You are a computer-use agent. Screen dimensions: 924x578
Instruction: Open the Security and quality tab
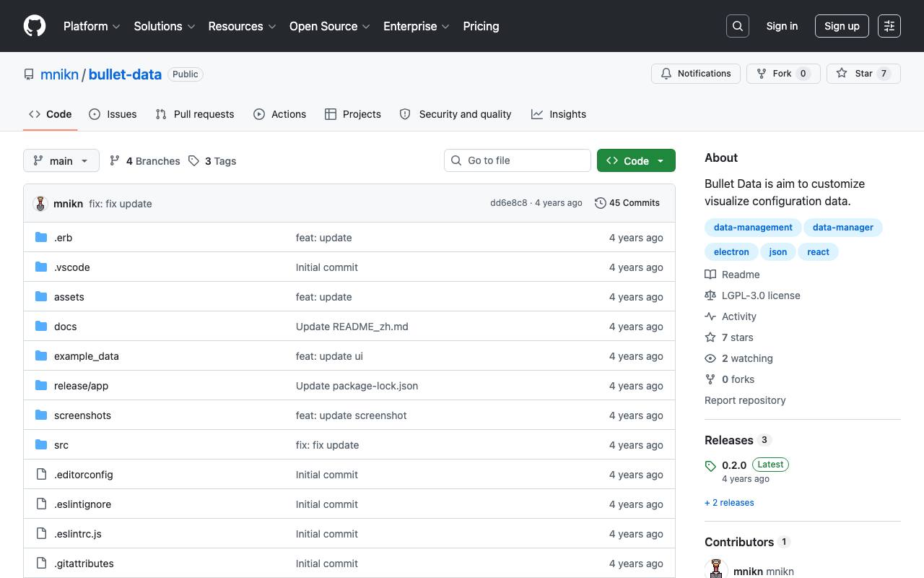[x=456, y=114]
